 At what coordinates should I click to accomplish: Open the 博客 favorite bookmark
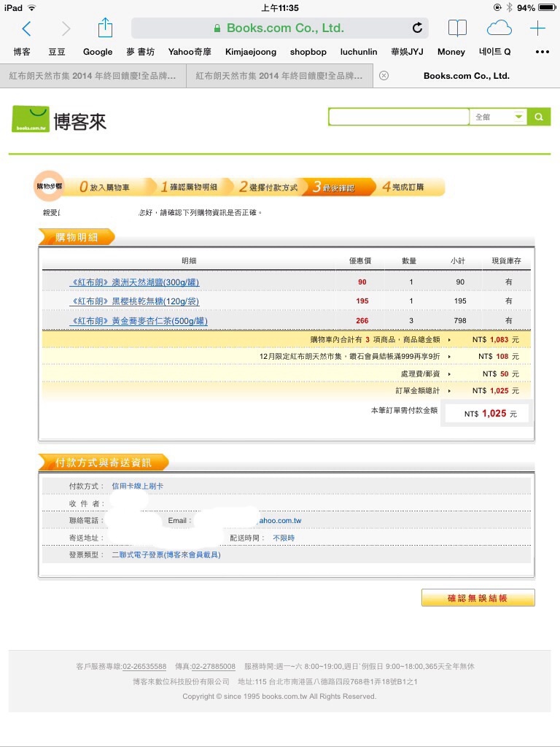coord(22,52)
